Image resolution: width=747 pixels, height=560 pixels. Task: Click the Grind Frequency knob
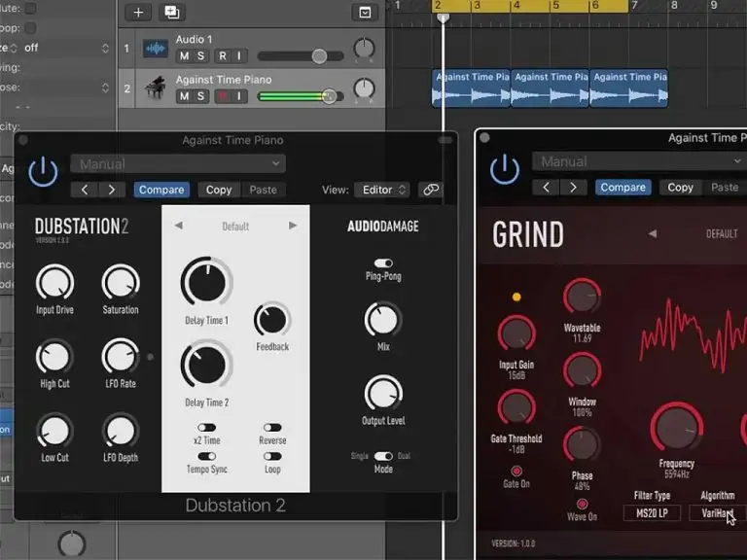pos(677,428)
